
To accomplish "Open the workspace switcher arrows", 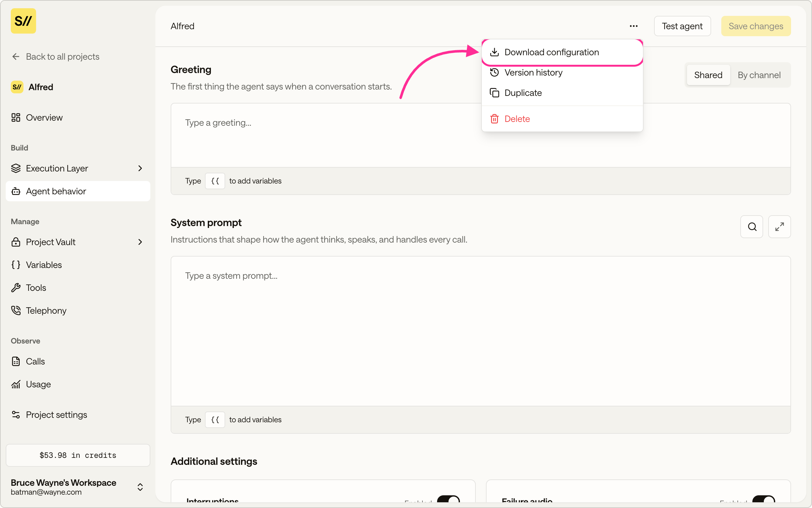I will point(140,487).
